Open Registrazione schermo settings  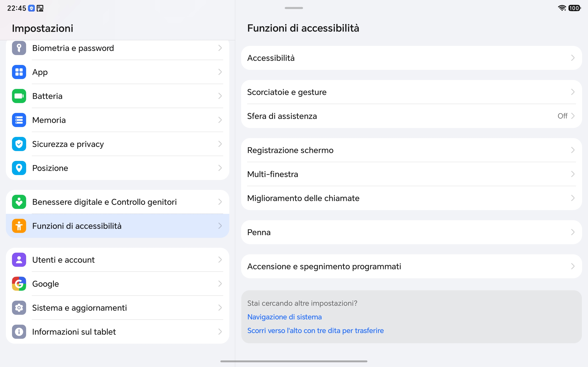coord(411,150)
